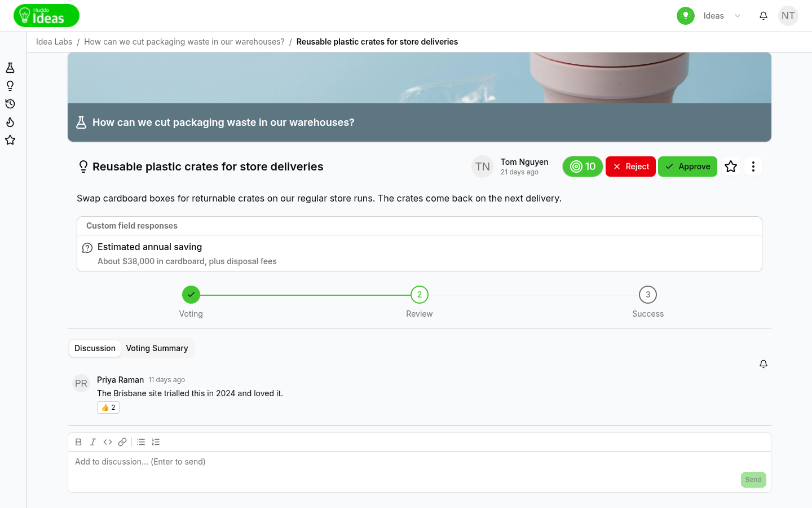Click the PR avatar of Priya Raman
This screenshot has height=508, width=812.
81,383
